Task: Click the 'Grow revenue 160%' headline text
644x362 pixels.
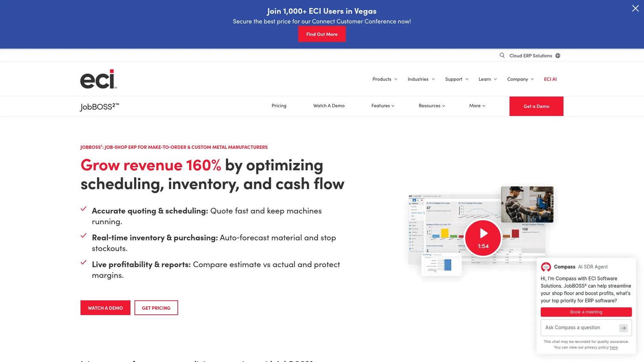Action: (x=151, y=165)
